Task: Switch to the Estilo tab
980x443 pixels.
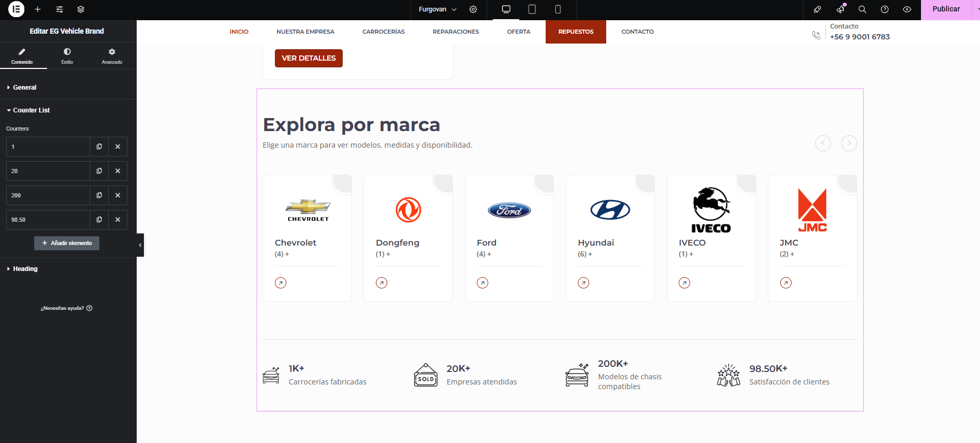Action: point(67,56)
